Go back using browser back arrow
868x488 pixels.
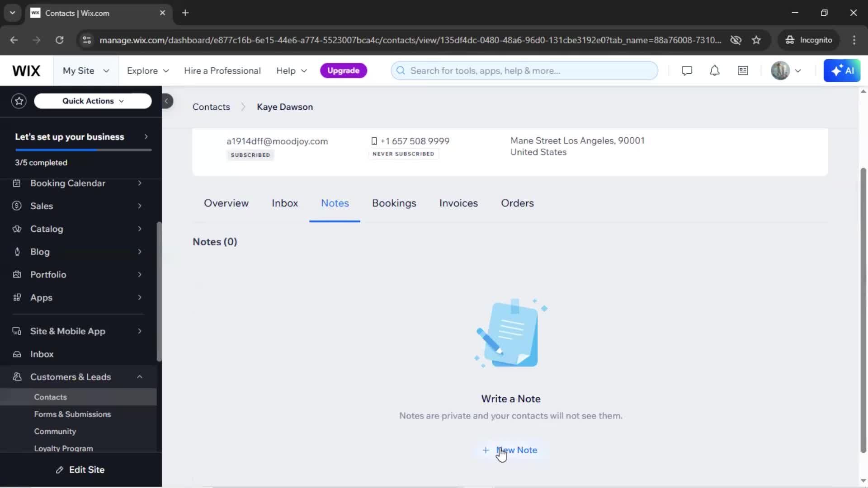point(14,40)
